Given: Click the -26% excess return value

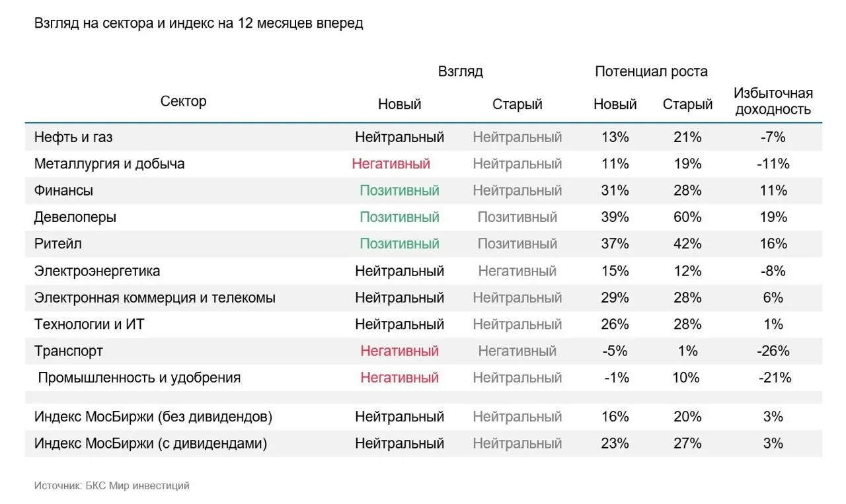Looking at the screenshot, I should pos(773,351).
